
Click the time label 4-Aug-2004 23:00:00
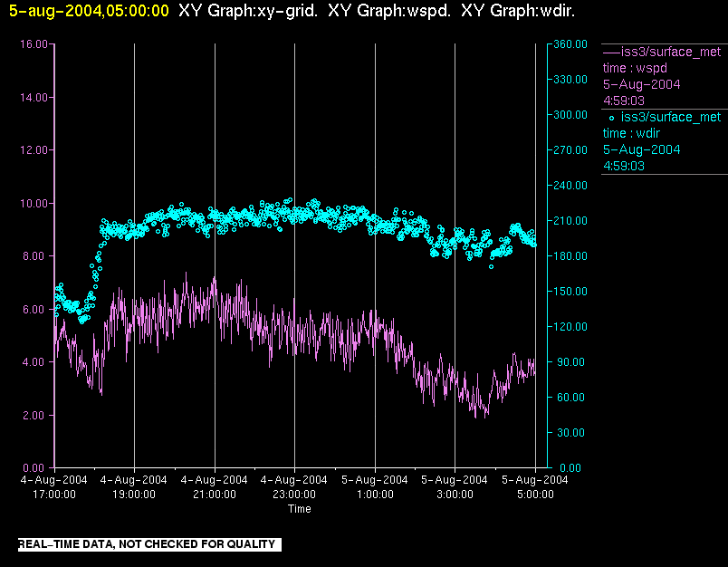pyautogui.click(x=294, y=487)
